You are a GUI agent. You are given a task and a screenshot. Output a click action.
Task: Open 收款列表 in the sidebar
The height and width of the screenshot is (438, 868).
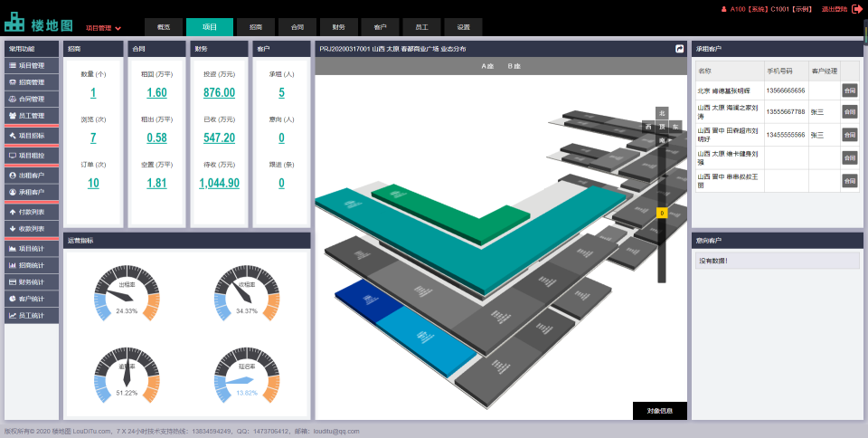point(32,228)
